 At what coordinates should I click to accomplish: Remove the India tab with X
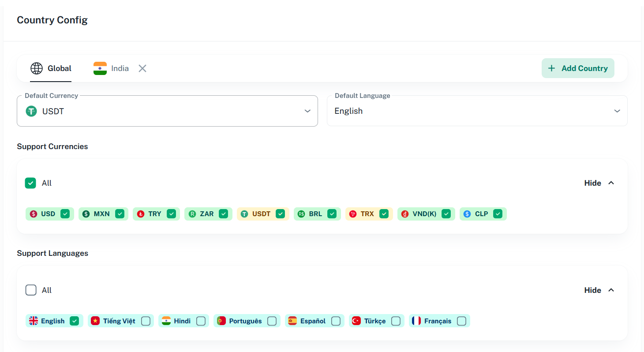[142, 68]
